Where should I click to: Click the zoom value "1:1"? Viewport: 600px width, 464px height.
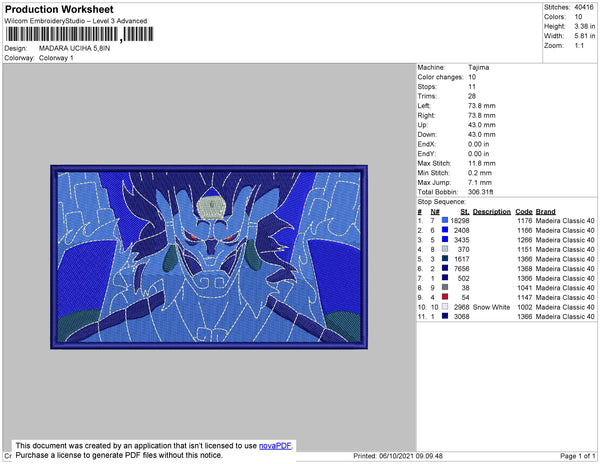[579, 46]
